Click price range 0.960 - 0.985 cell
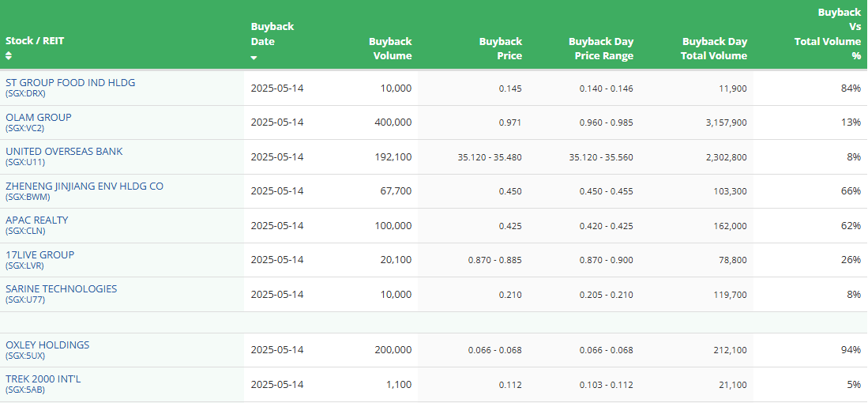The height and width of the screenshot is (403, 868). click(606, 122)
